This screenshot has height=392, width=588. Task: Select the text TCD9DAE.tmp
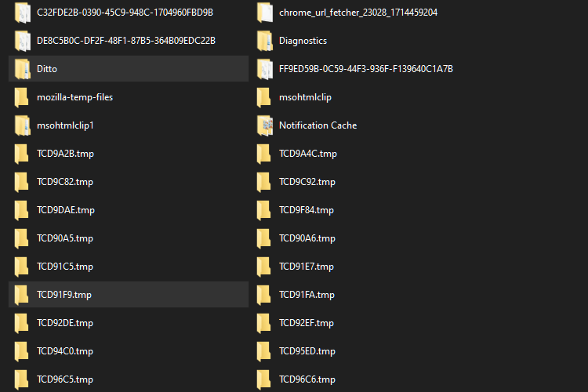pos(66,210)
